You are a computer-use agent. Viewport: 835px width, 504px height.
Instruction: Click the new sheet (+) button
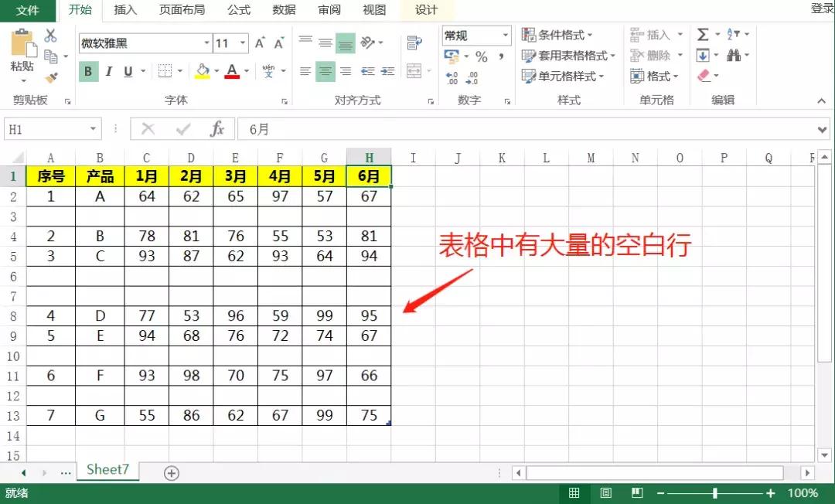172,472
